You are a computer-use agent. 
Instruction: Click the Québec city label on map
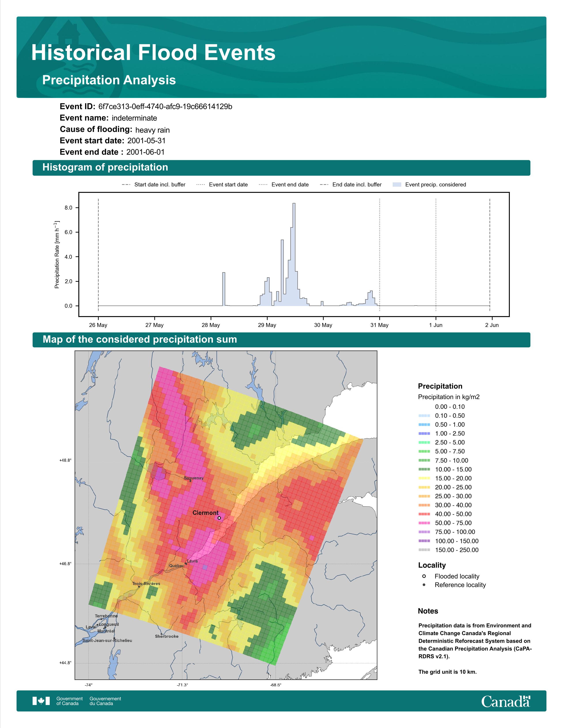pyautogui.click(x=176, y=566)
